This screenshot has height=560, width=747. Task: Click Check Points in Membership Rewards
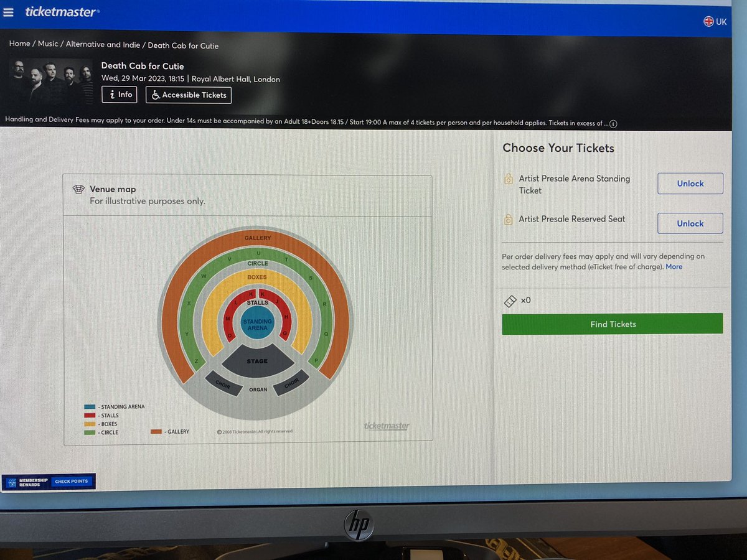click(x=72, y=482)
